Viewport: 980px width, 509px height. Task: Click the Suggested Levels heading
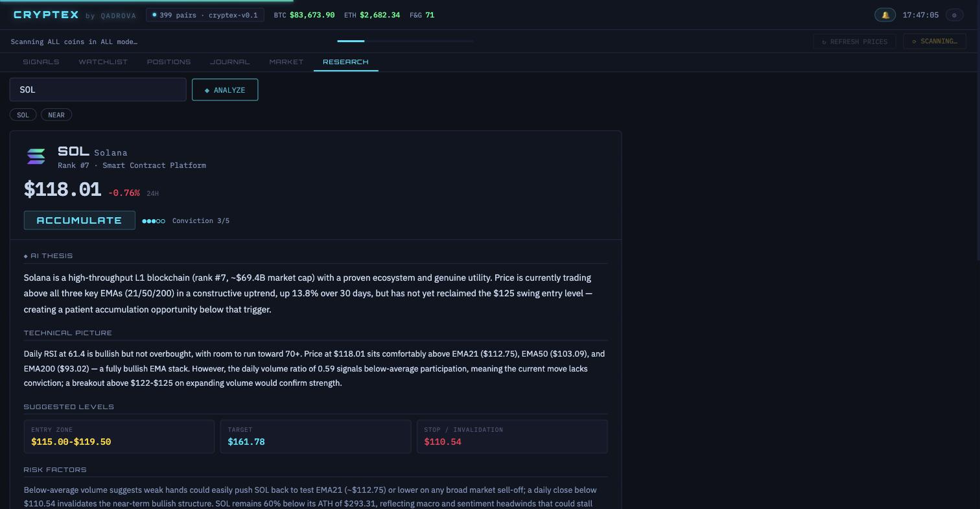69,407
